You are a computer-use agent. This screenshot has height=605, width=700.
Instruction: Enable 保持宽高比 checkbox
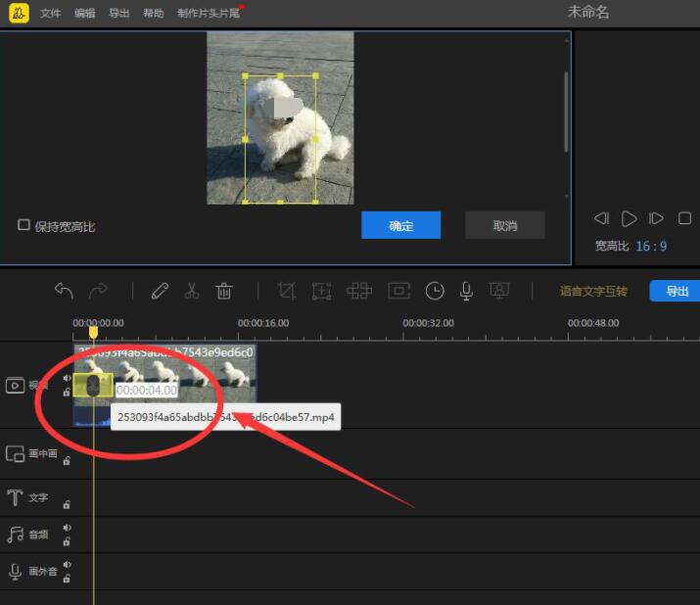[x=24, y=225]
